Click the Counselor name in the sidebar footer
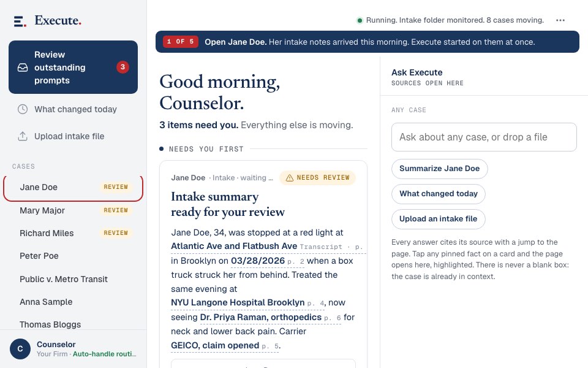 click(x=56, y=344)
